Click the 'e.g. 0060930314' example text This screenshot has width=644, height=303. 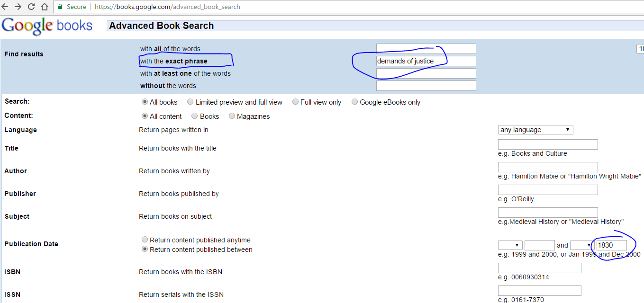pyautogui.click(x=524, y=277)
